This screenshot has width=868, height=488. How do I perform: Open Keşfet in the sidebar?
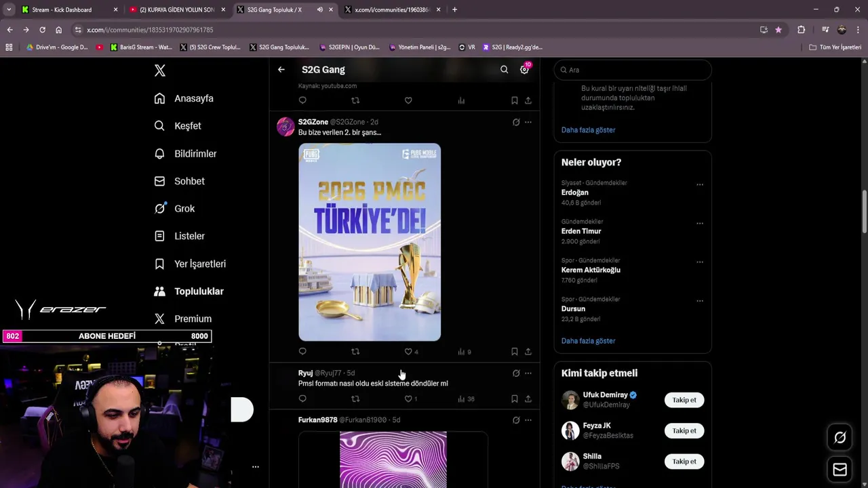(x=178, y=126)
